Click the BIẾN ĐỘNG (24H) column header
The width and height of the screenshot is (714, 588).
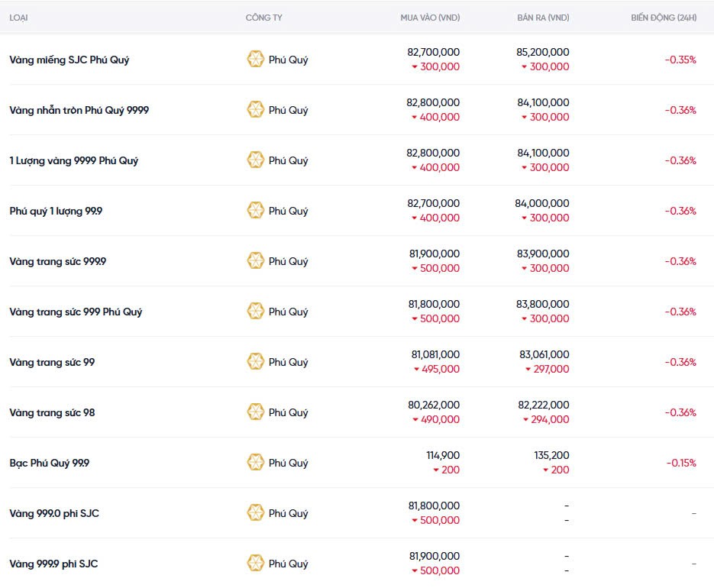(x=663, y=18)
